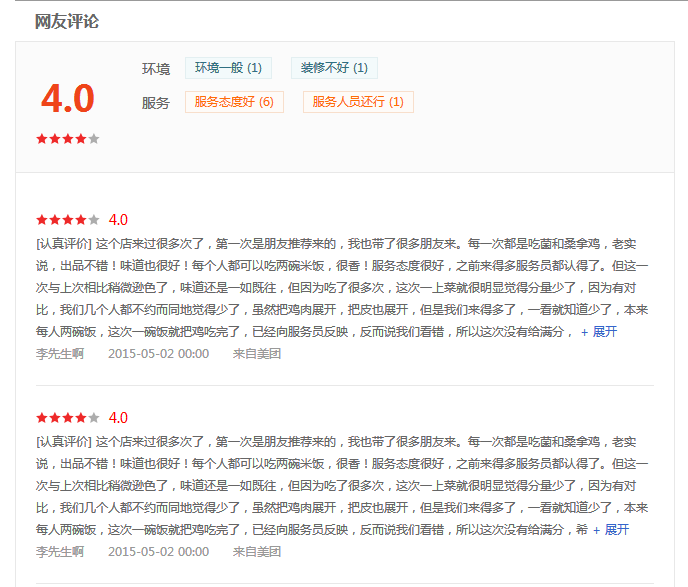The width and height of the screenshot is (688, 587).
Task: Expand the second review with 展开
Action: pyautogui.click(x=611, y=530)
